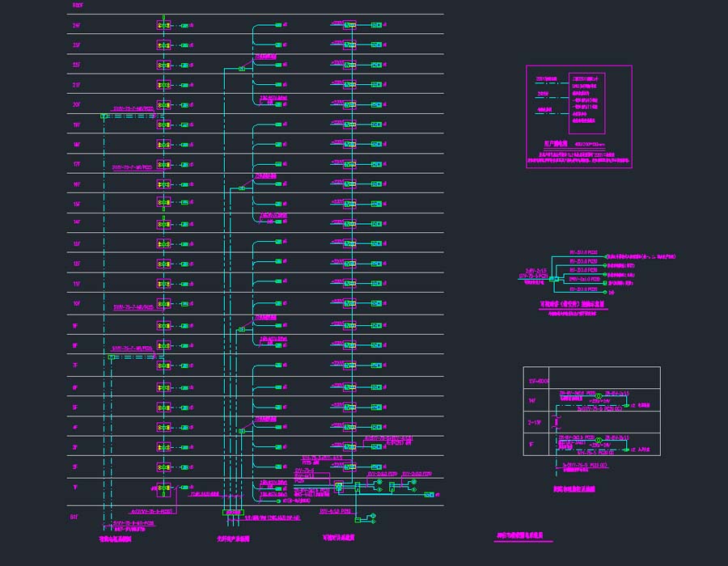728x566 pixels.
Task: Select middle-column green outlet on 24F row
Action: [x=278, y=25]
